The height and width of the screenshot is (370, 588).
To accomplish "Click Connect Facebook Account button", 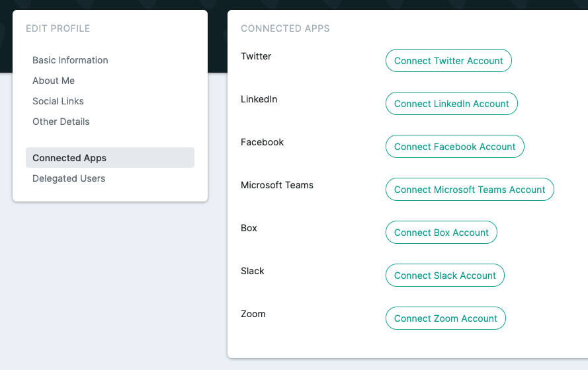I will click(455, 147).
